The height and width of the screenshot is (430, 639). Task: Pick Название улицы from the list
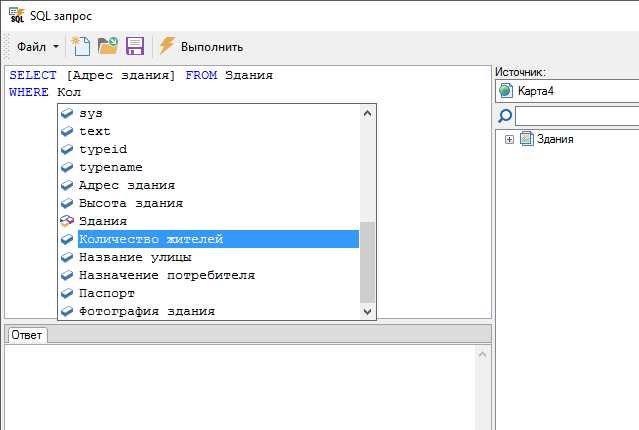(135, 257)
